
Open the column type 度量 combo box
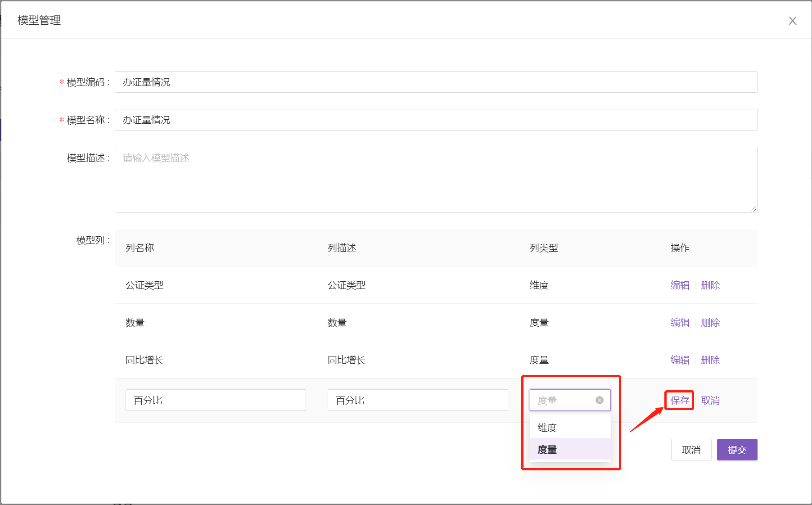570,400
